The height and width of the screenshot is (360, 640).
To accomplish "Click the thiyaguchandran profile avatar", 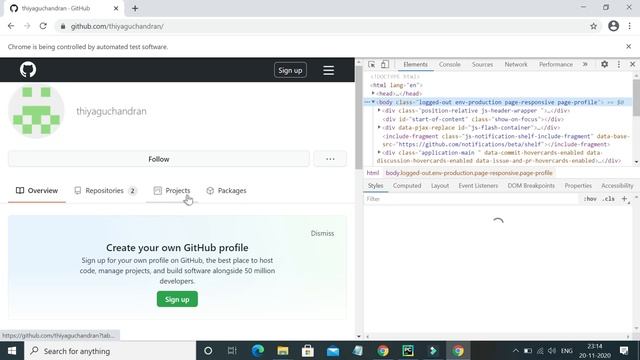I will [36, 111].
